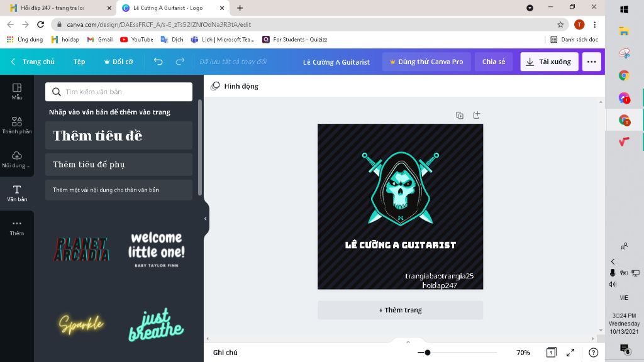Bookmark this page with the star icon
The image size is (644, 362).
(560, 25)
